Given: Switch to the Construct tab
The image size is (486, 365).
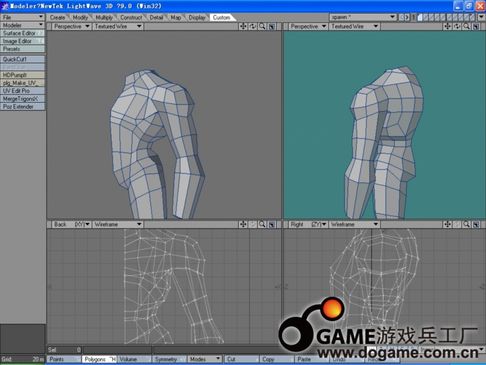Looking at the screenshot, I should pos(131,17).
